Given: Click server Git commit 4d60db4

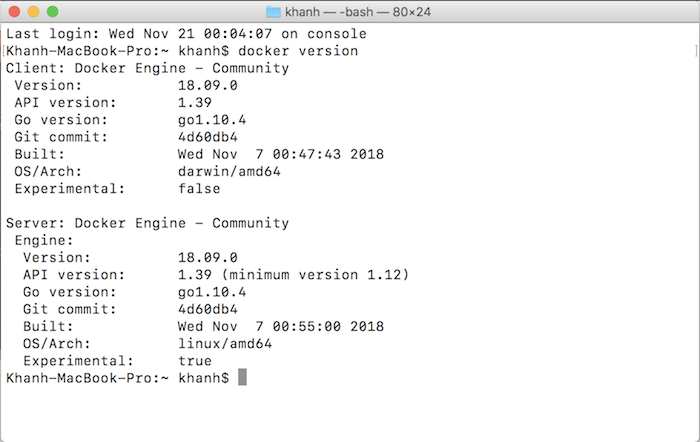Looking at the screenshot, I should pyautogui.click(x=208, y=309).
